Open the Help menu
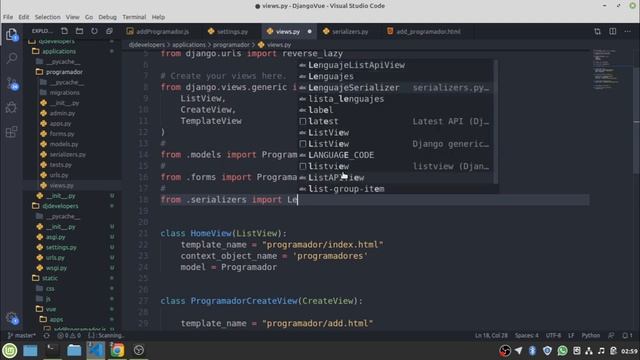This screenshot has height=360, width=640. pos(158,17)
